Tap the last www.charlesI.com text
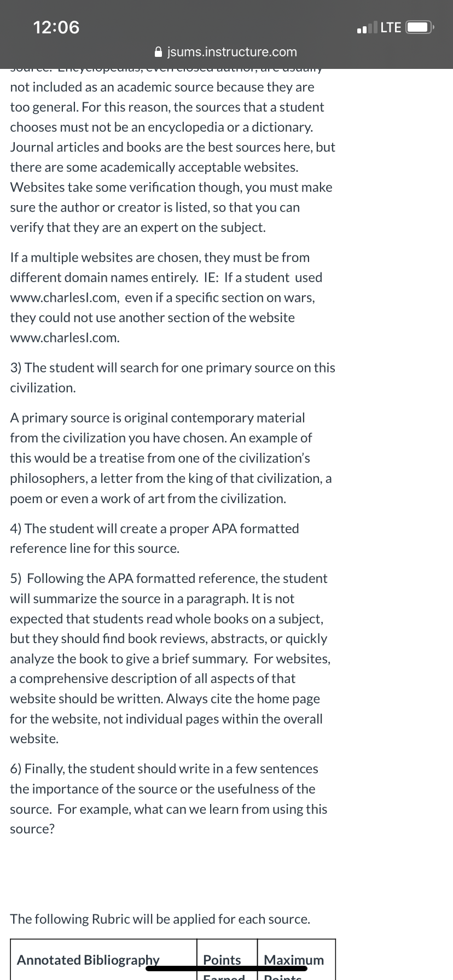This screenshot has width=453, height=980. point(65,337)
